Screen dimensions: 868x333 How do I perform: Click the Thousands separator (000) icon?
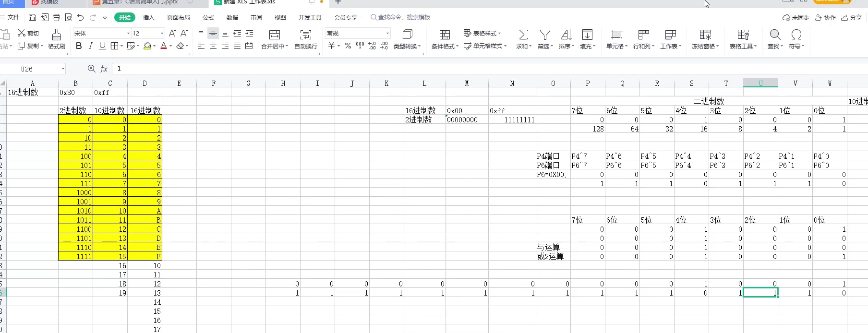click(360, 46)
